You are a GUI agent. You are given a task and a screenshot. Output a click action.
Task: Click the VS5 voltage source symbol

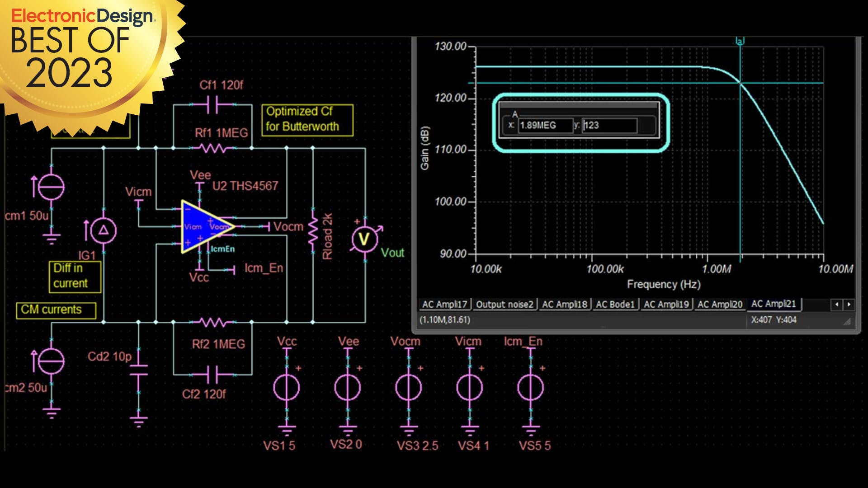[x=530, y=388]
